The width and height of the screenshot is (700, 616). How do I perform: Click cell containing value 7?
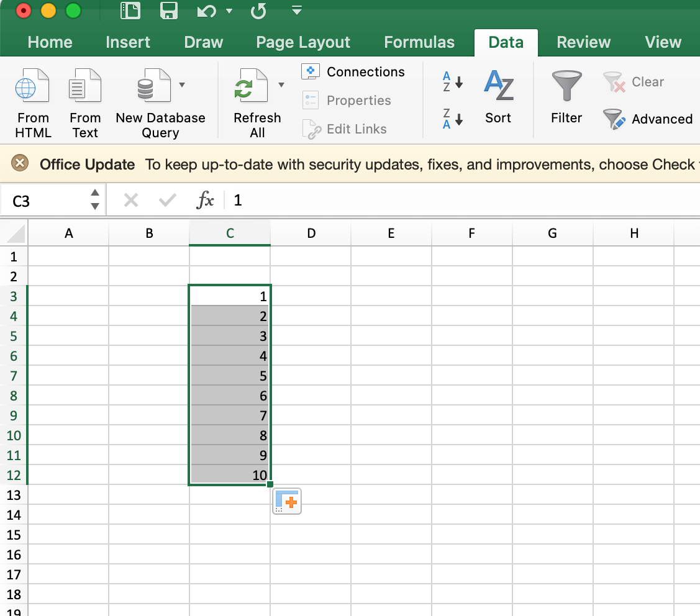230,415
